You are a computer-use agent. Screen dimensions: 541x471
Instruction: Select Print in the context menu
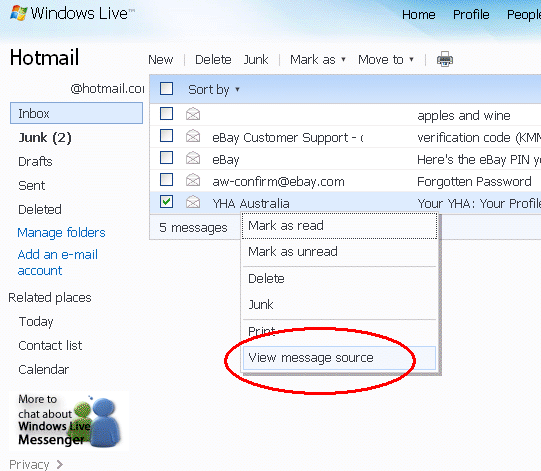point(339,332)
